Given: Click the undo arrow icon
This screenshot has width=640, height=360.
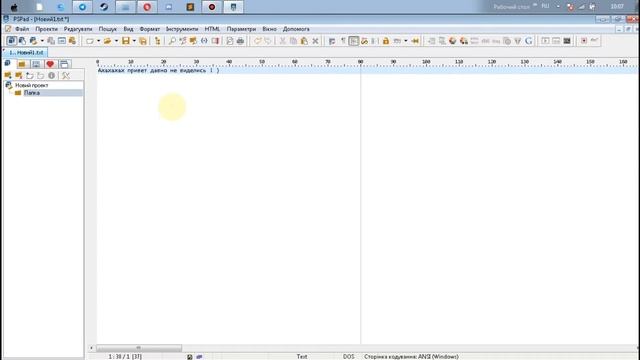Looking at the screenshot, I should (x=257, y=41).
